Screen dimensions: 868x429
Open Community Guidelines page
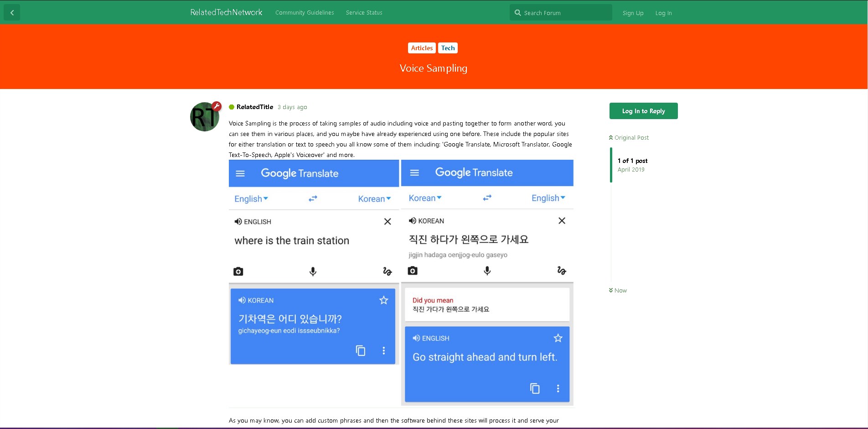point(305,13)
